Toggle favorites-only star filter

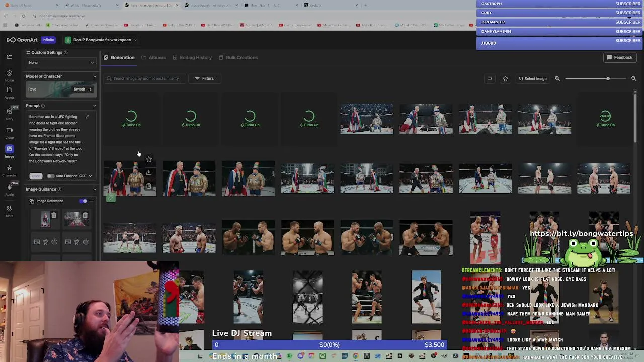506,78
